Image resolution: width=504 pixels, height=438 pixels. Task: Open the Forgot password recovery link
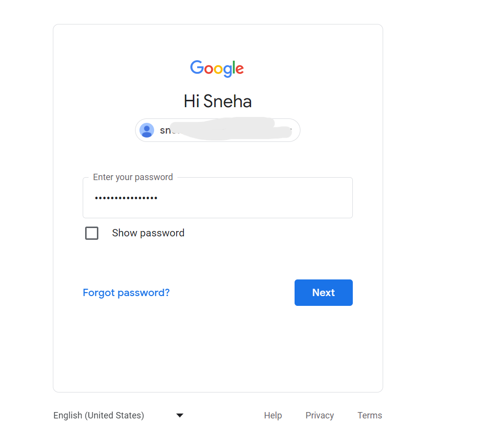[x=126, y=292]
